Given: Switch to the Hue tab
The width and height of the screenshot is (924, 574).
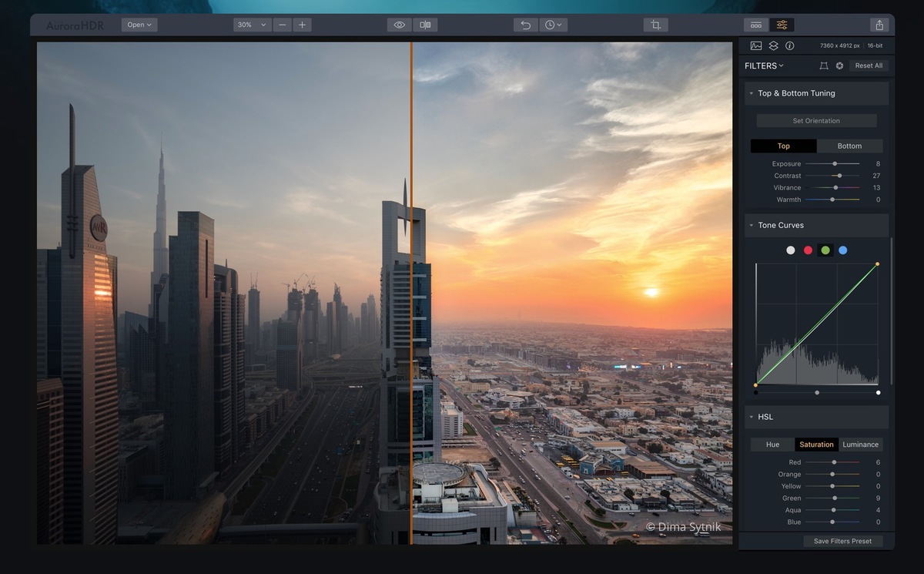Looking at the screenshot, I should pos(772,445).
